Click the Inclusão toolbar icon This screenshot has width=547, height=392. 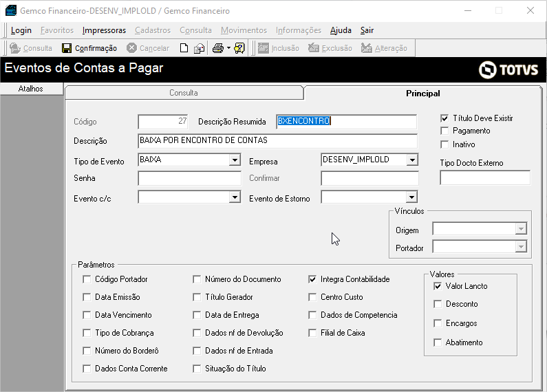click(x=264, y=48)
